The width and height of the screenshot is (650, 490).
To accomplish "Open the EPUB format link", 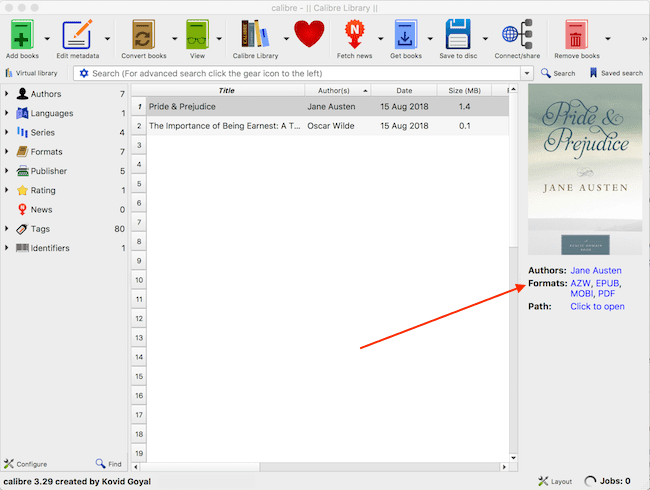I will [x=607, y=283].
